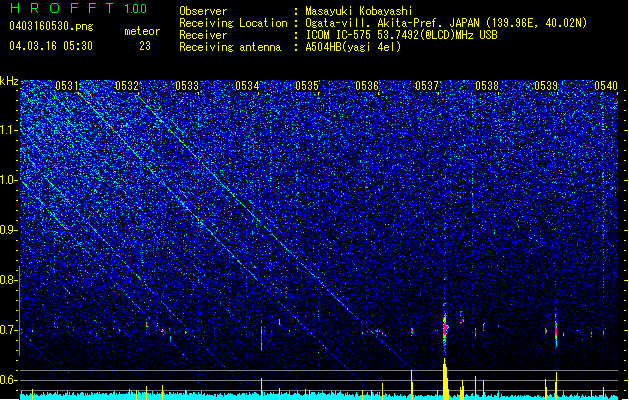Click the 0539 time marker
The image size is (629, 400).
[x=546, y=86]
